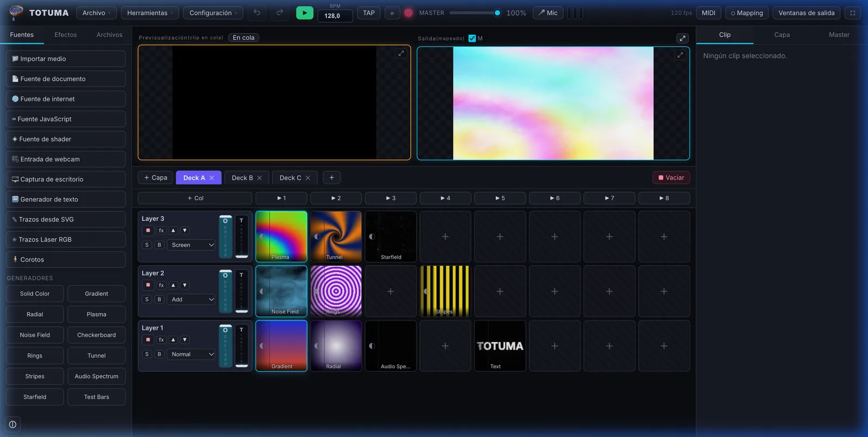Click Layer 3 stop clip red square
This screenshot has height=437, width=868.
148,230
